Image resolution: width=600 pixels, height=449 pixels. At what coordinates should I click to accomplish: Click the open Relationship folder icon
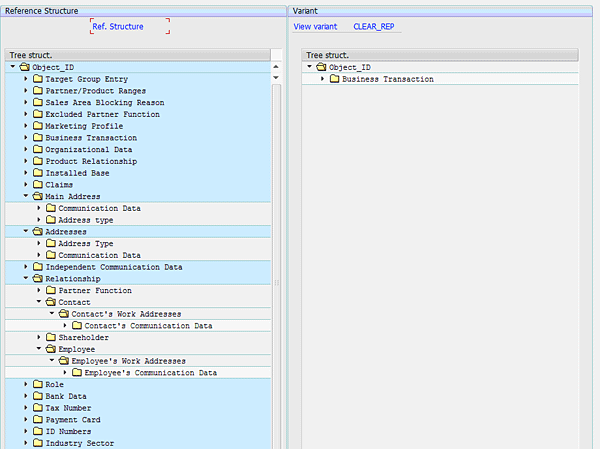(x=38, y=279)
